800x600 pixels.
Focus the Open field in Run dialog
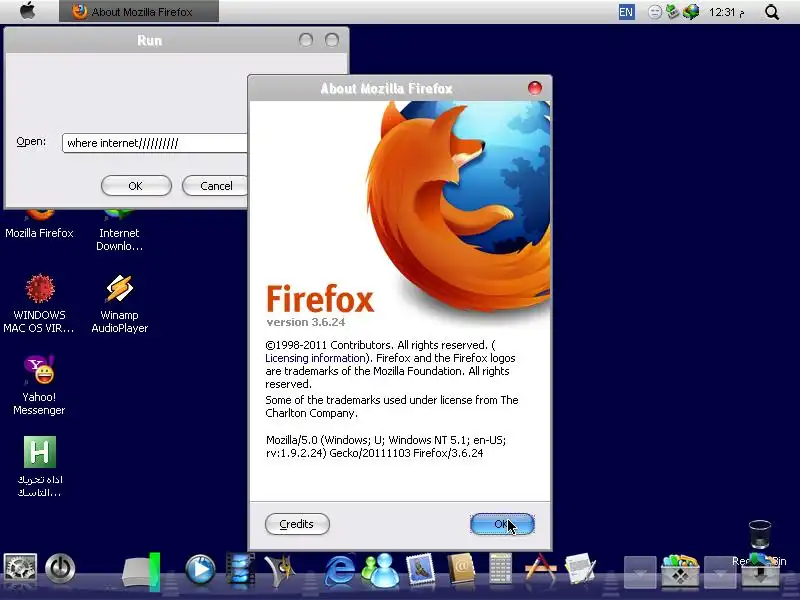[155, 143]
